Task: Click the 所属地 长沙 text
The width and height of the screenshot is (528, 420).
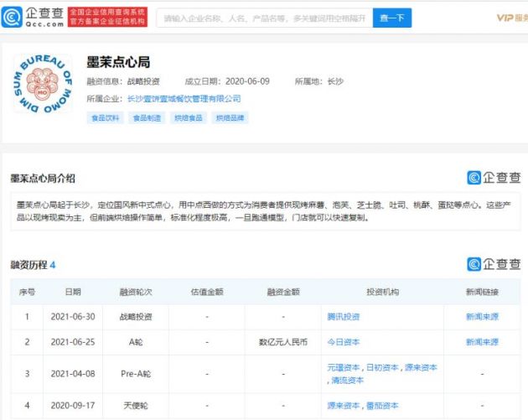Action: coord(319,81)
